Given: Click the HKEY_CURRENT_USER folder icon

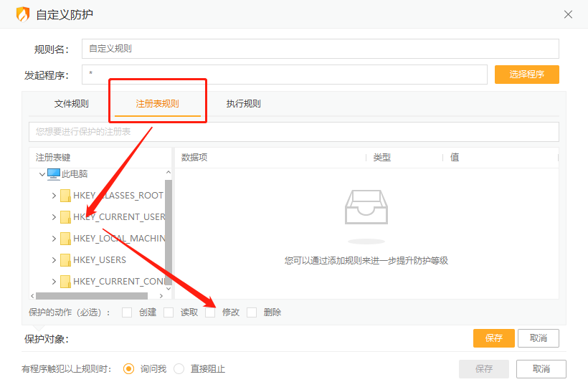Looking at the screenshot, I should pyautogui.click(x=65, y=217).
